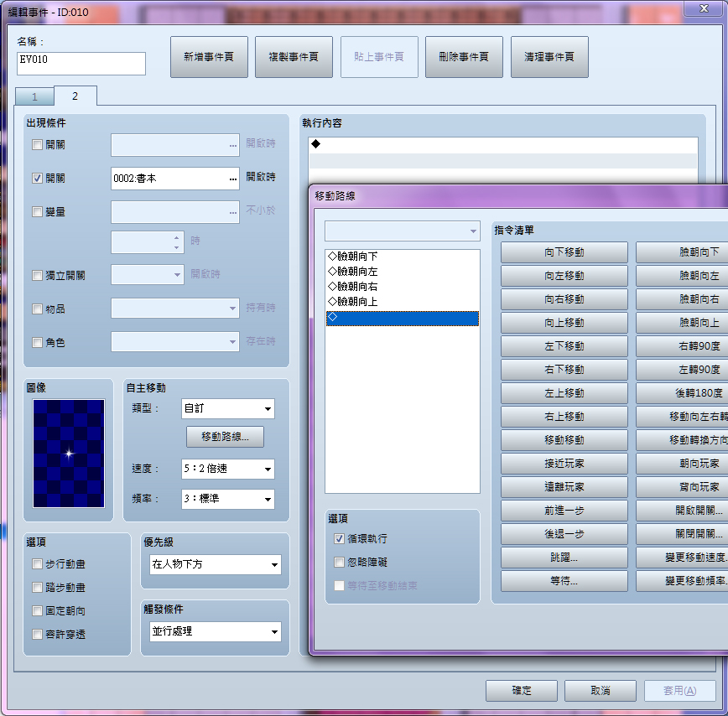Click the 右轉90度 command button

point(682,345)
